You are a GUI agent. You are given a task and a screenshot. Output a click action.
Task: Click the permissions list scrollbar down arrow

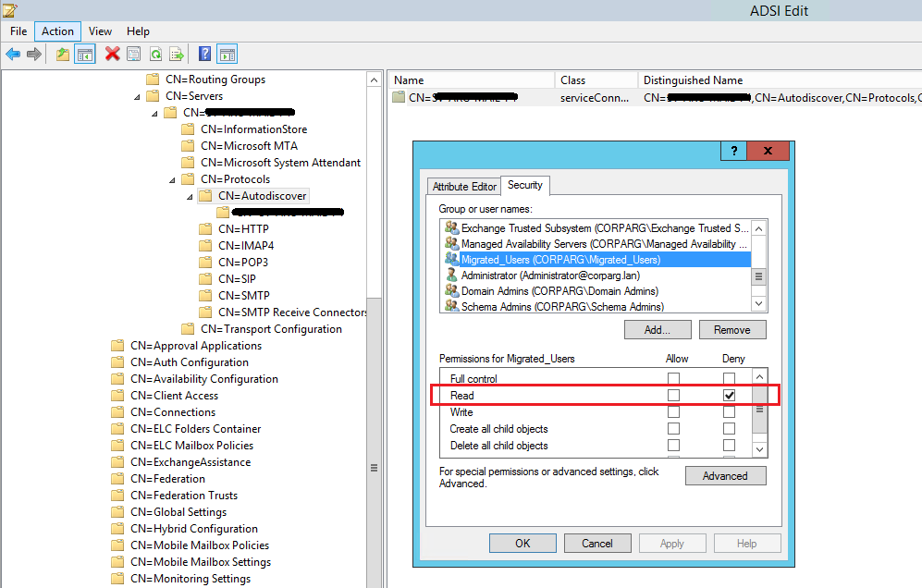pyautogui.click(x=759, y=449)
